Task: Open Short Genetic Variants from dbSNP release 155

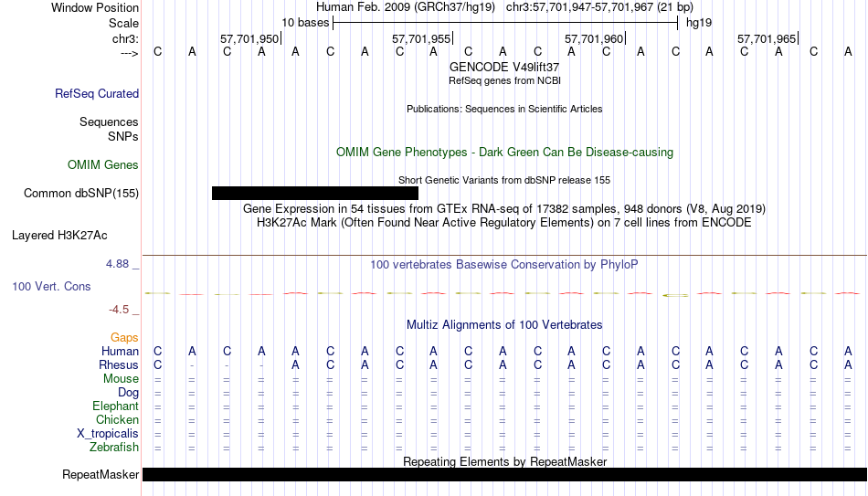Action: (504, 181)
